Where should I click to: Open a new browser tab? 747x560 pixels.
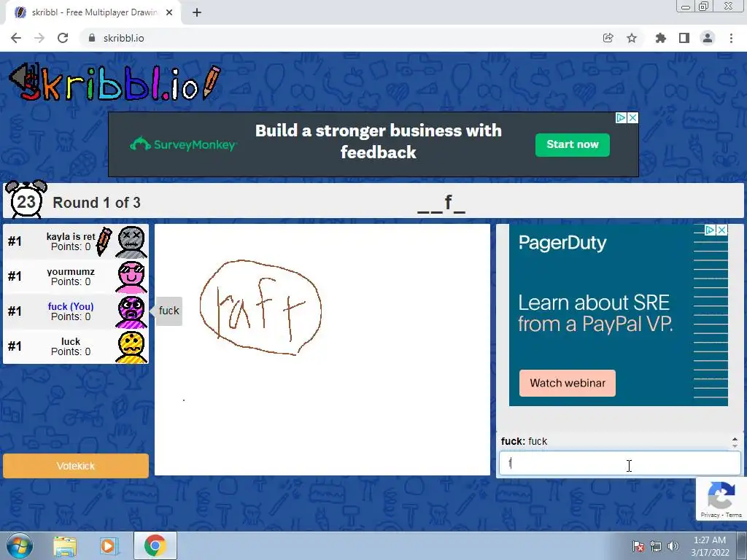click(197, 12)
